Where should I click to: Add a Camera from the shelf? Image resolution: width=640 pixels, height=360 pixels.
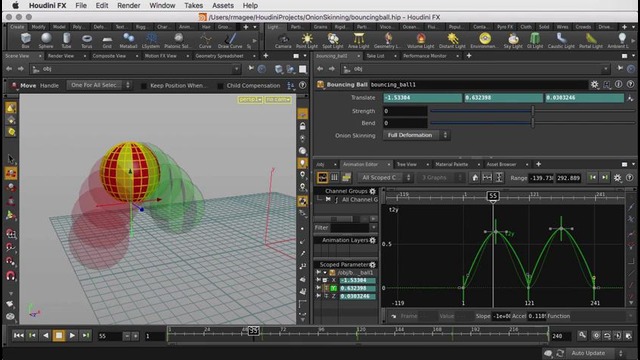pyautogui.click(x=283, y=40)
